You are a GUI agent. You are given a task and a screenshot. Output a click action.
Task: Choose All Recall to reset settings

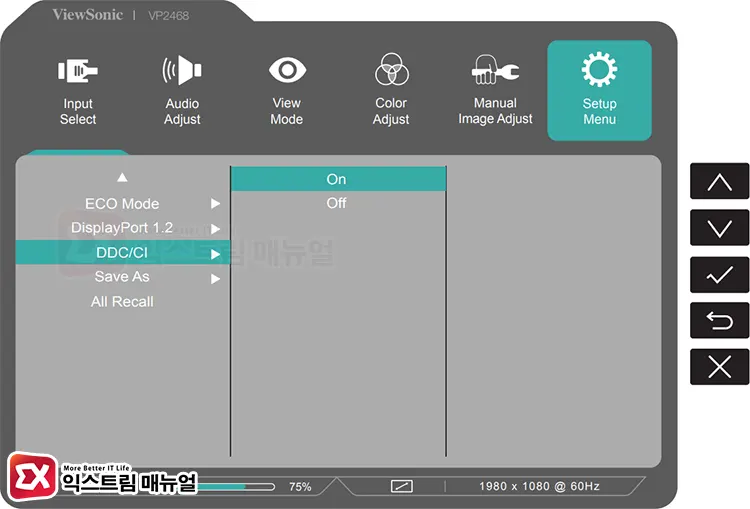122,302
